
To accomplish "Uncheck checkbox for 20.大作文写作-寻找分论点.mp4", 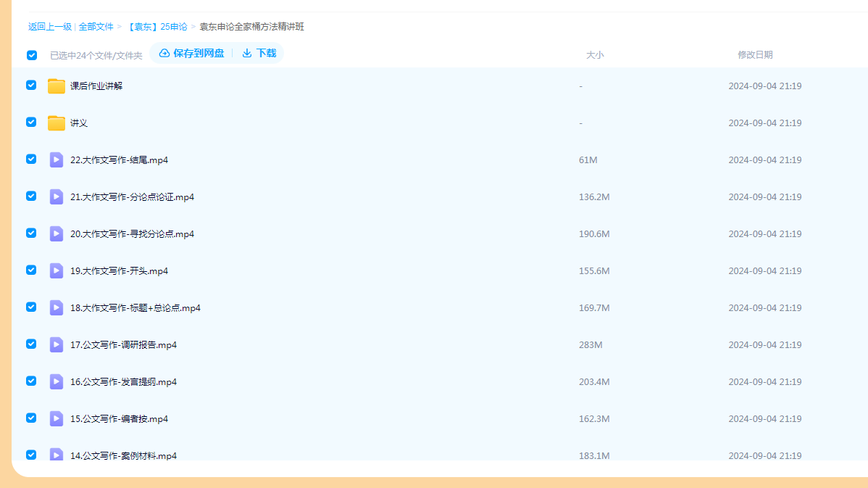I will [x=31, y=233].
